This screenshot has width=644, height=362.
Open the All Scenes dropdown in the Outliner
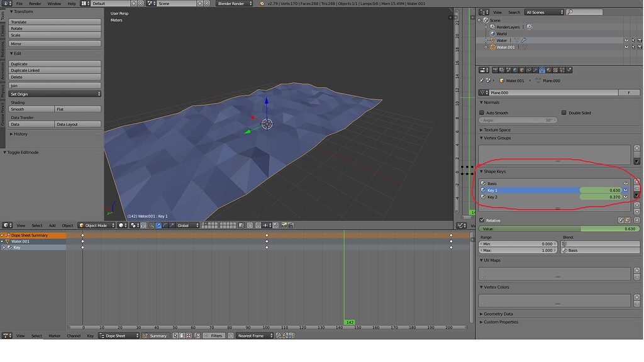tap(544, 12)
